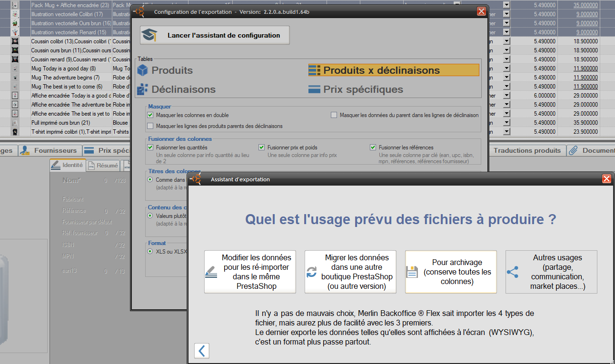The width and height of the screenshot is (615, 364).
Task: Select the Déclinaisons table icon
Action: click(143, 89)
